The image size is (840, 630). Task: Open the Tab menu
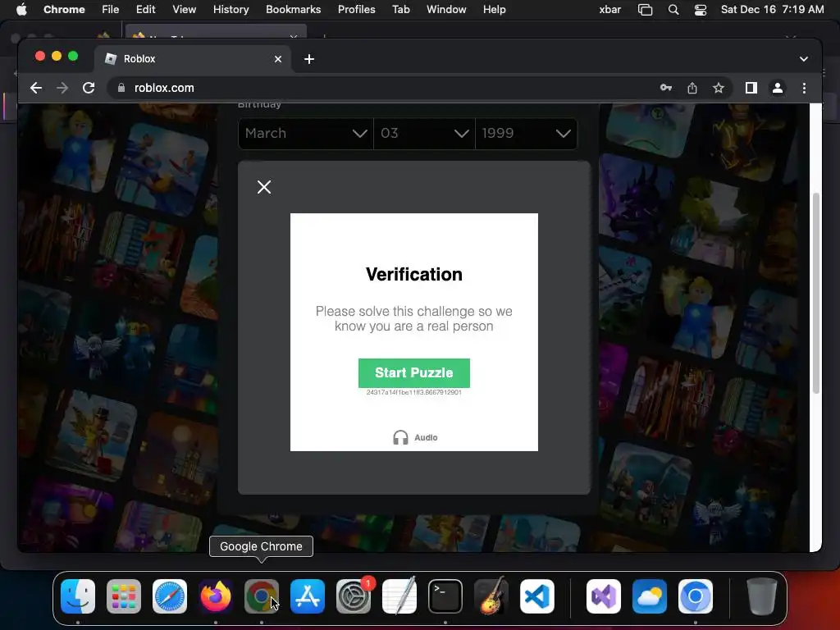click(x=400, y=9)
